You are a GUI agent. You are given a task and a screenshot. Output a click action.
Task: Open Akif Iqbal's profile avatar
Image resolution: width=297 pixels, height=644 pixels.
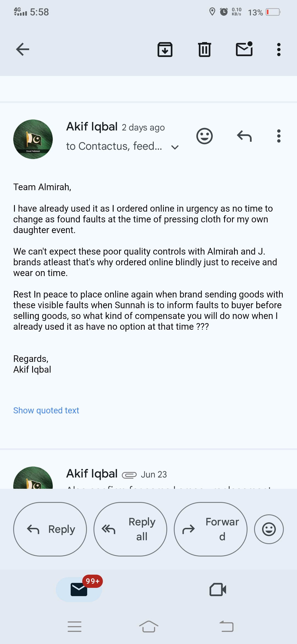(33, 139)
